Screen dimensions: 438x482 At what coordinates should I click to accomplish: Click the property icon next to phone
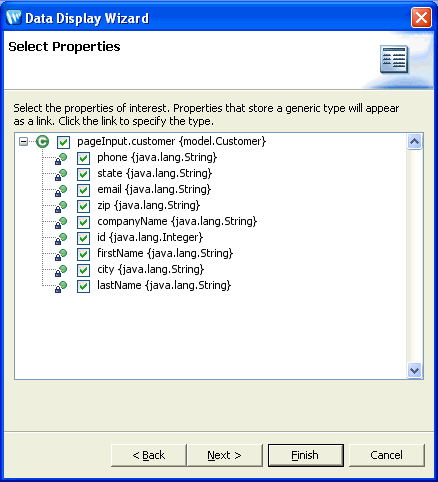(61, 159)
